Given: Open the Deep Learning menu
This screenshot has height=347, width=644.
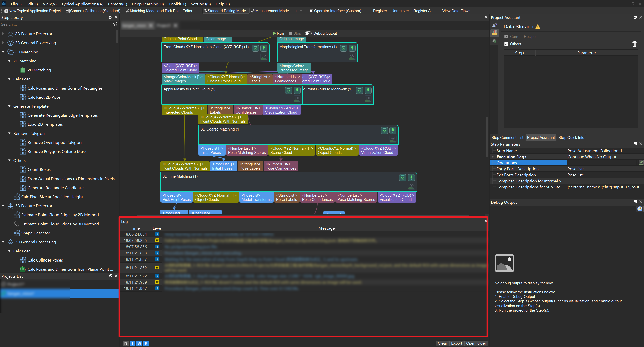Looking at the screenshot, I should 147,4.
